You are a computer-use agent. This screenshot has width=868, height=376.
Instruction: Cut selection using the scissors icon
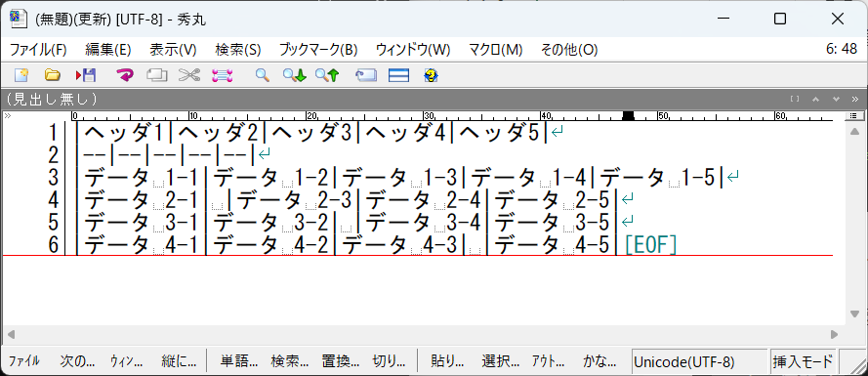[x=188, y=75]
